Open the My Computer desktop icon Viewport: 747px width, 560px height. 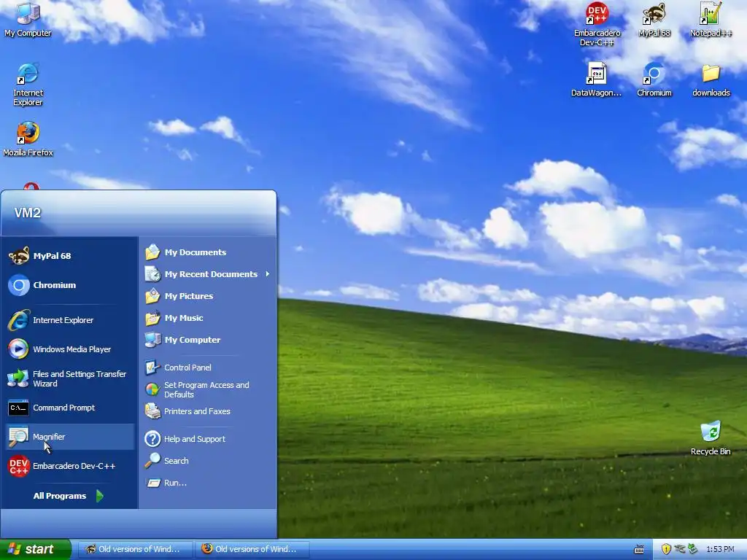28,19
